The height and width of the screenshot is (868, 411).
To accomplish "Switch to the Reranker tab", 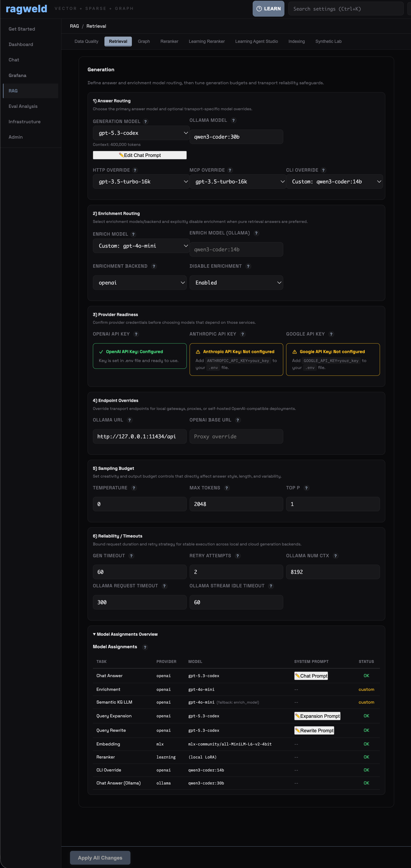I will [169, 41].
